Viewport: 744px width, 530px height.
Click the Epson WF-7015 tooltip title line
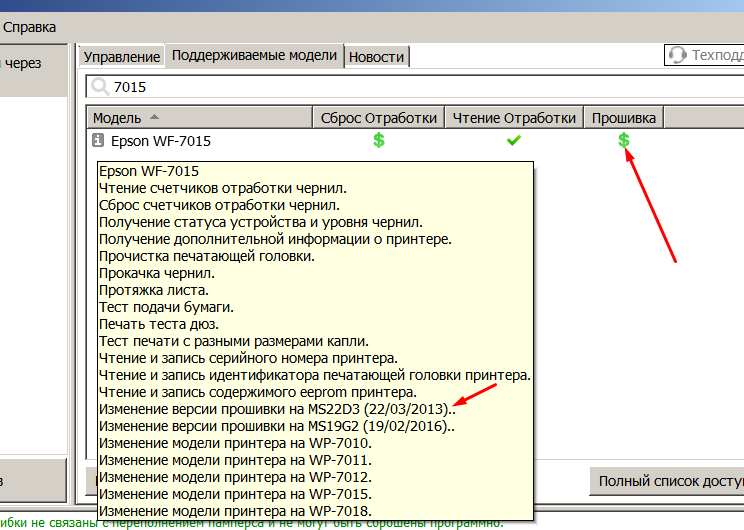(149, 171)
